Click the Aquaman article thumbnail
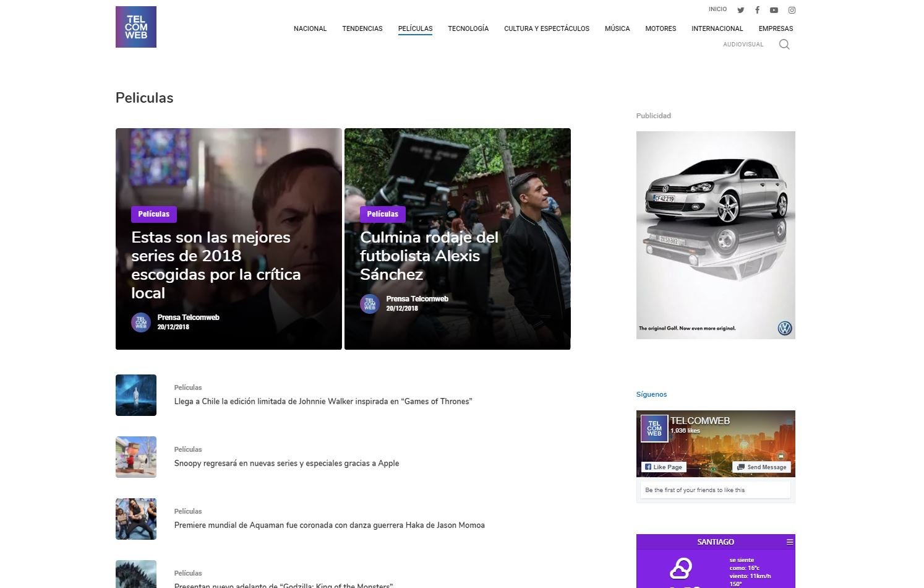Viewport: 924px width, 588px height. (136, 519)
